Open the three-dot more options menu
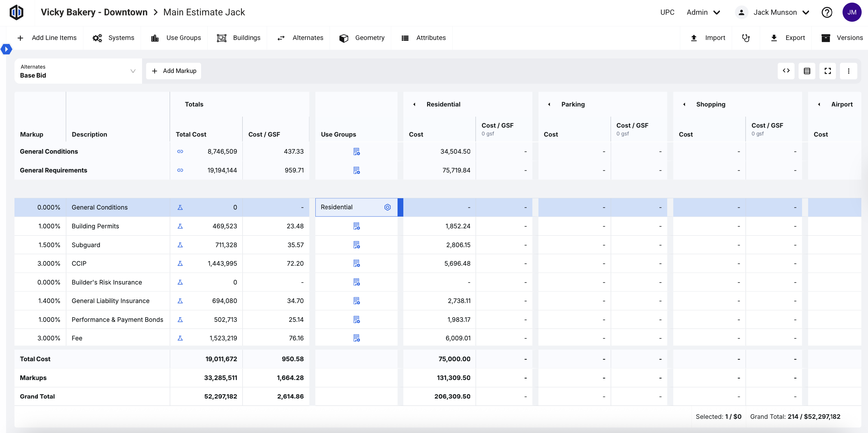The height and width of the screenshot is (433, 868). (x=848, y=71)
